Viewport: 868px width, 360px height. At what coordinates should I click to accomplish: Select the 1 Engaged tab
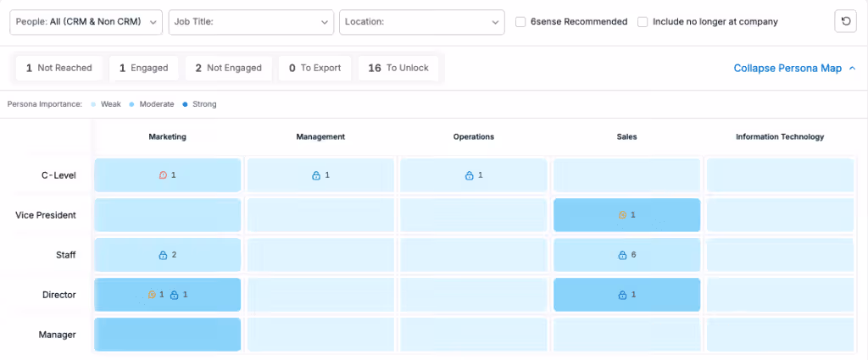tap(144, 68)
